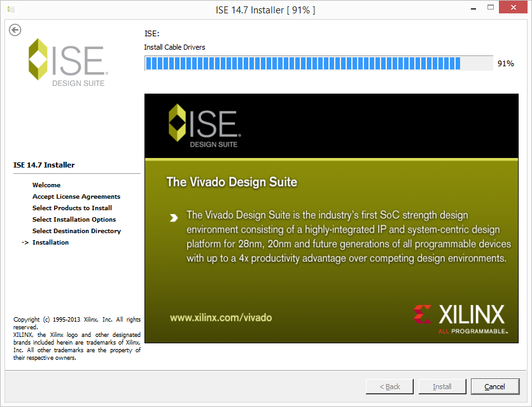This screenshot has width=532, height=407.
Task: Select the Select Destination Directory step
Action: (x=76, y=231)
